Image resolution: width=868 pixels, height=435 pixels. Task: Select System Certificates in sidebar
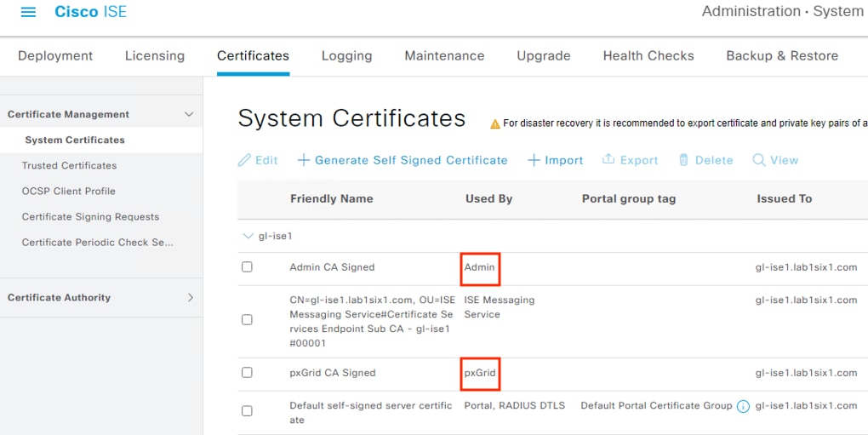[x=75, y=140]
